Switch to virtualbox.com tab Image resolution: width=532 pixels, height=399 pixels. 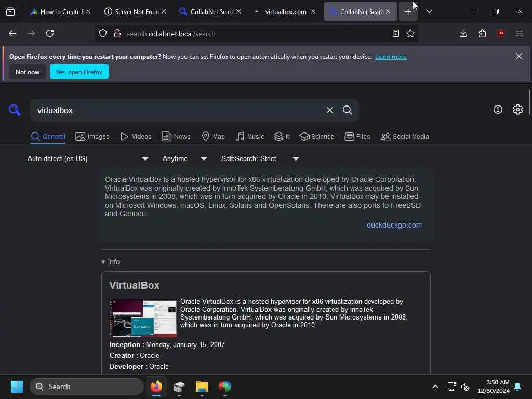coord(284,11)
